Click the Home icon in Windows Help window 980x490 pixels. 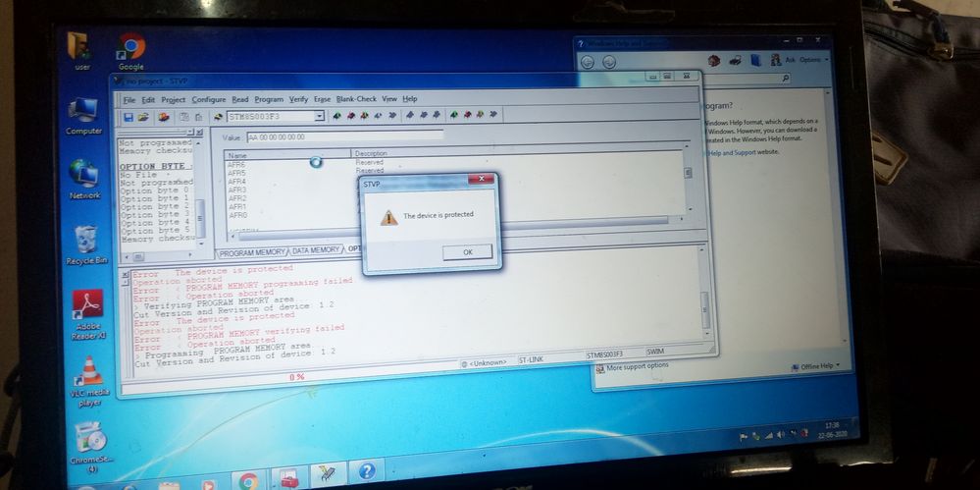coord(714,61)
